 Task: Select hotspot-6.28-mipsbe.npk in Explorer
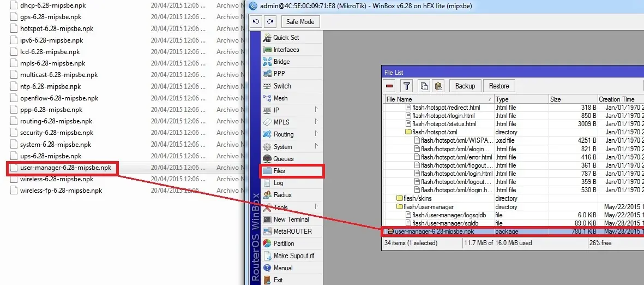[x=57, y=29]
